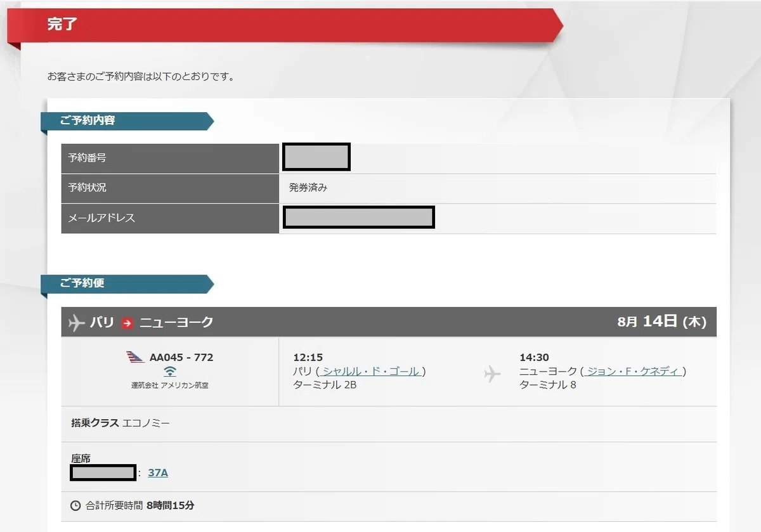The height and width of the screenshot is (532, 761).
Task: Click the gray airplane icon between times
Action: (x=492, y=373)
